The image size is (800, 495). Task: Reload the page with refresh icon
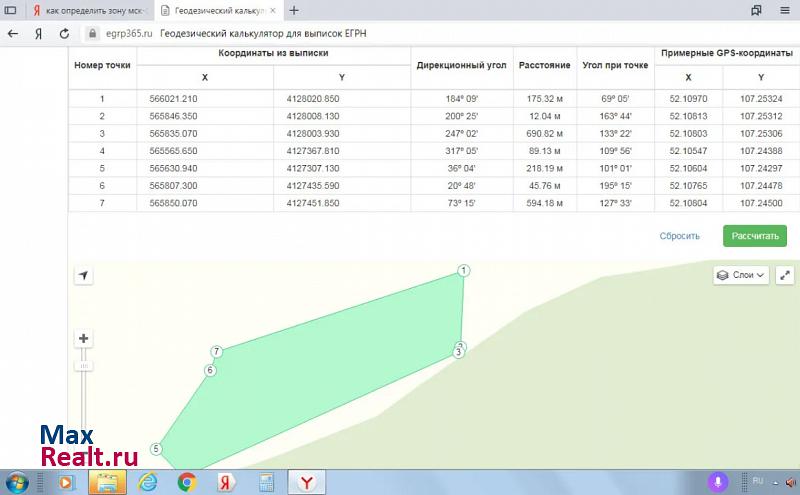[x=63, y=33]
